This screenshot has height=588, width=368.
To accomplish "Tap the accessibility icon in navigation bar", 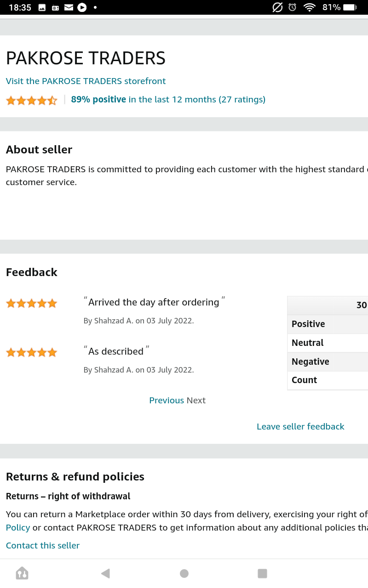I will pyautogui.click(x=22, y=573).
